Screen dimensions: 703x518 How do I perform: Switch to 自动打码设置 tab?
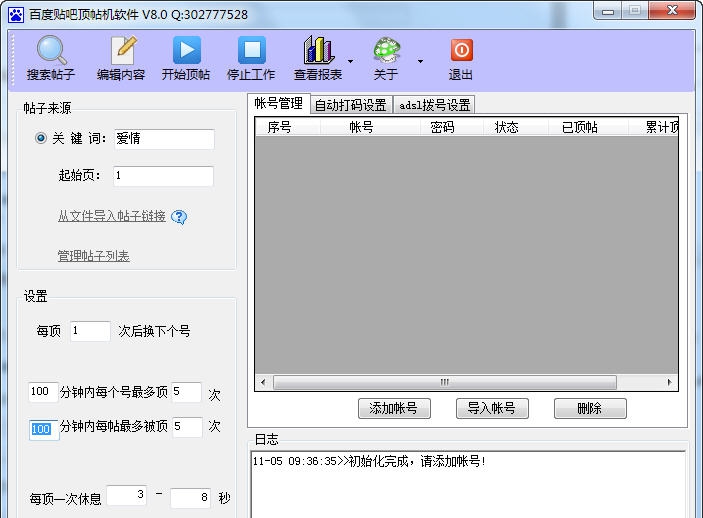pos(350,105)
